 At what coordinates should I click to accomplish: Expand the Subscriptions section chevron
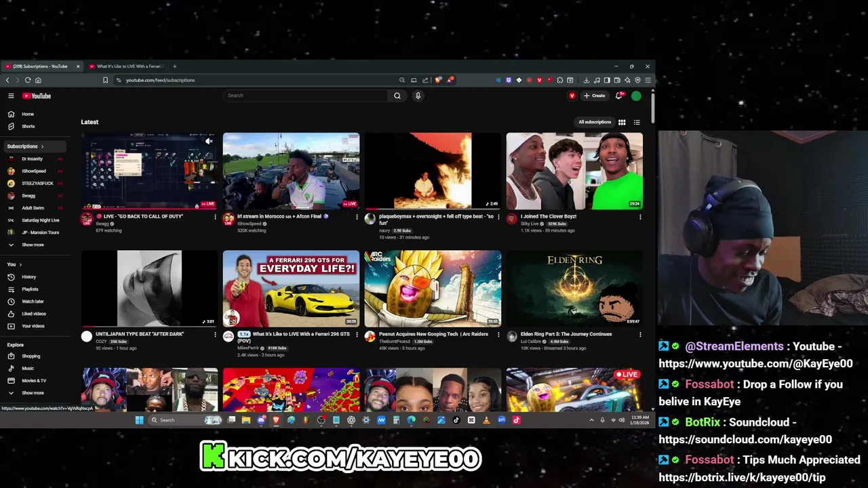click(42, 146)
